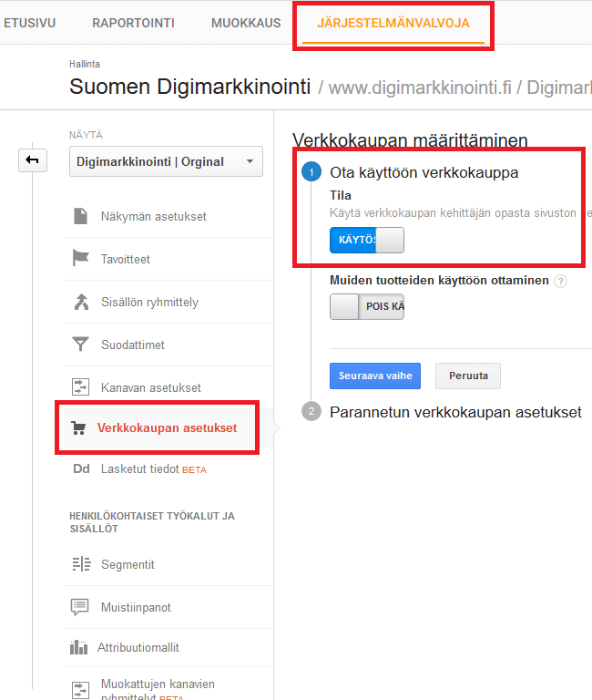Open Muistiinpanot text link

point(136,607)
